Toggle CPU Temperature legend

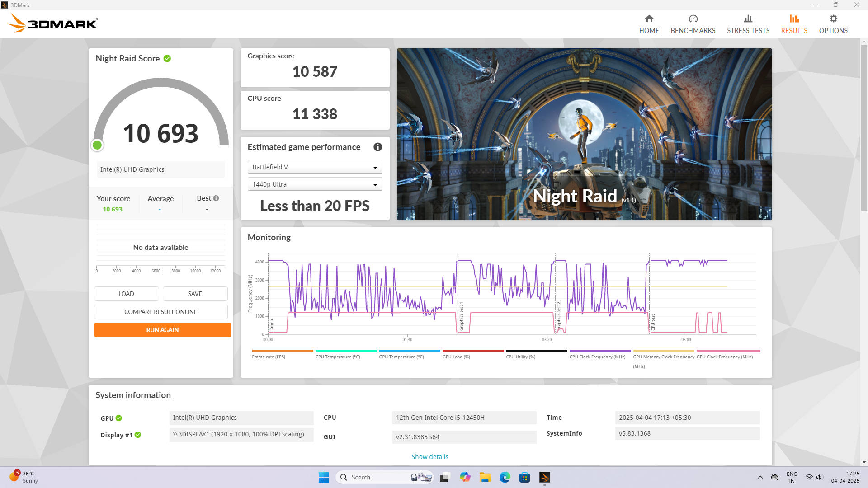point(346,354)
